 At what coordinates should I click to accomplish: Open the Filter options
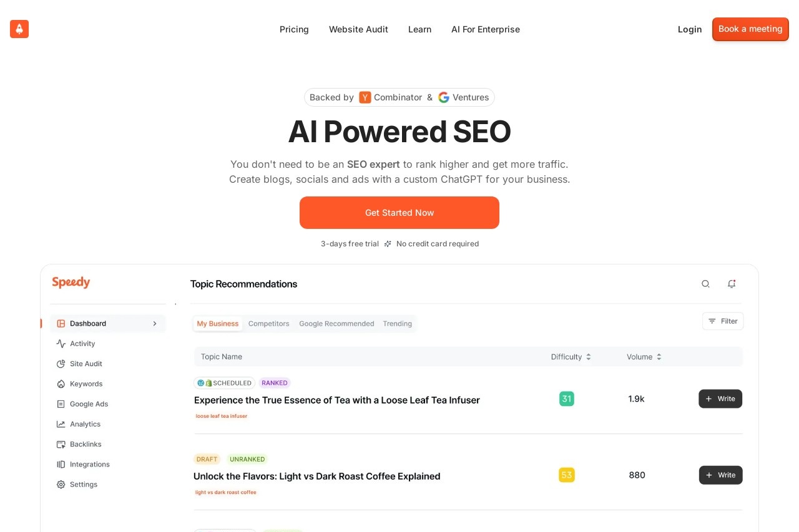pyautogui.click(x=723, y=321)
